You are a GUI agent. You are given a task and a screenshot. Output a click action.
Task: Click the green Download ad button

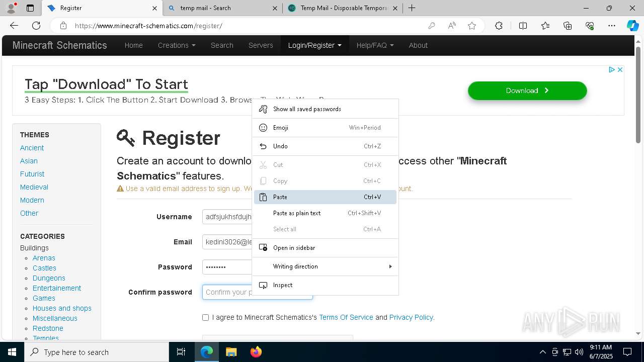click(x=527, y=90)
